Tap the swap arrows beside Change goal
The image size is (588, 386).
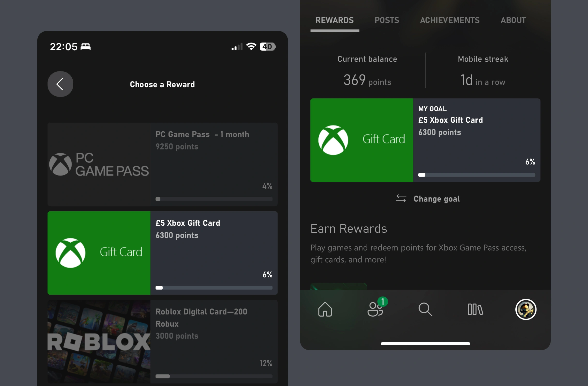pos(401,199)
